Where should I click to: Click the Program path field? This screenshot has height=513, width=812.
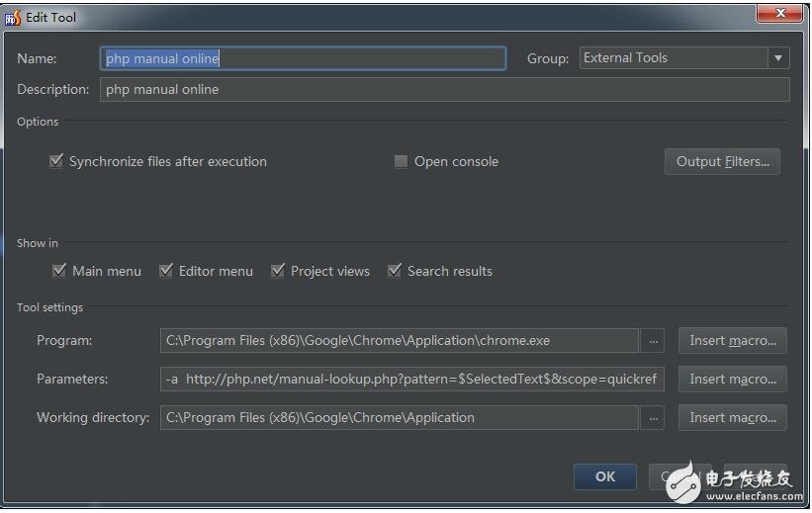(400, 341)
